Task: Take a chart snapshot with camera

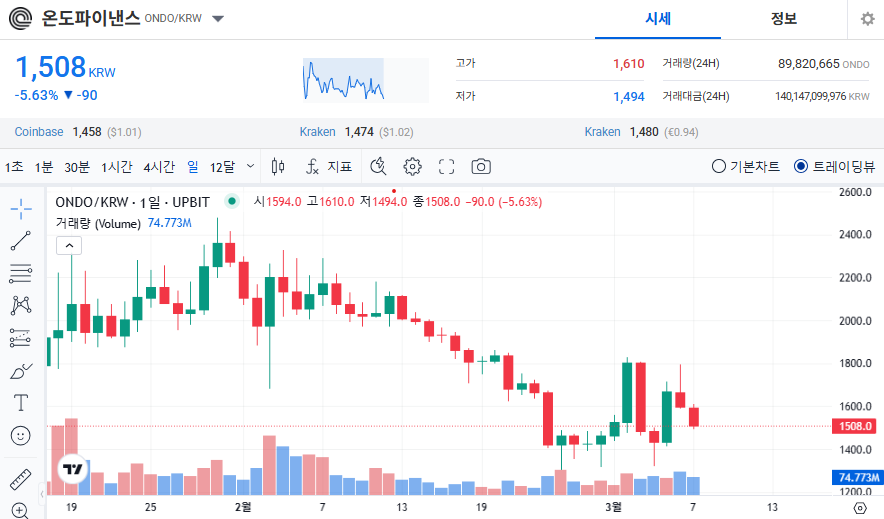Action: [x=481, y=166]
